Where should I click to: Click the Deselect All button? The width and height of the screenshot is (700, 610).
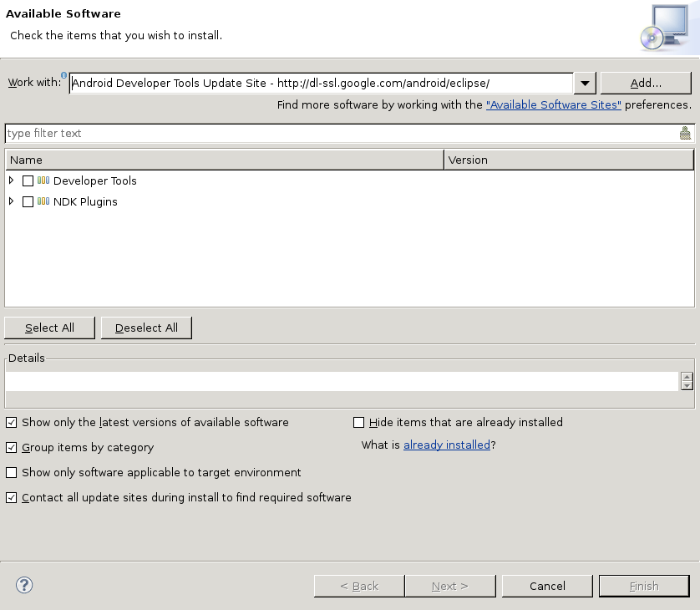(x=146, y=328)
